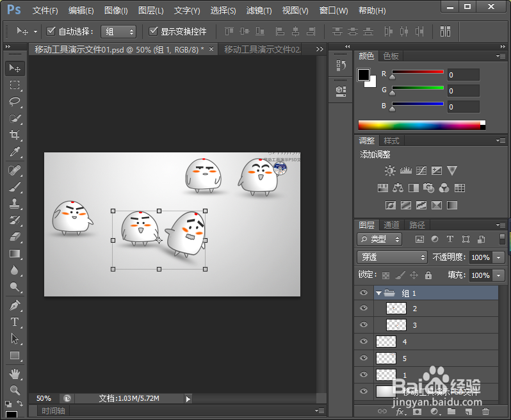Image resolution: width=511 pixels, height=420 pixels.
Task: Collapse the 组 1 group triangle
Action: (378, 293)
